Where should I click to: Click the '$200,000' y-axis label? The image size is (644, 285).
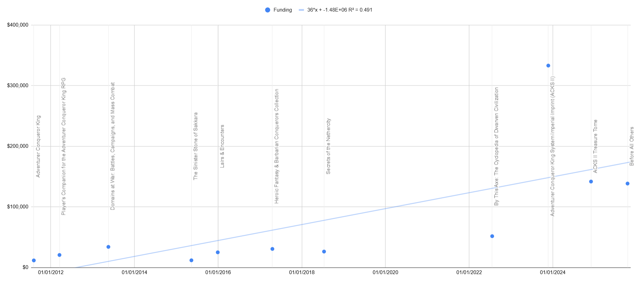(18, 146)
